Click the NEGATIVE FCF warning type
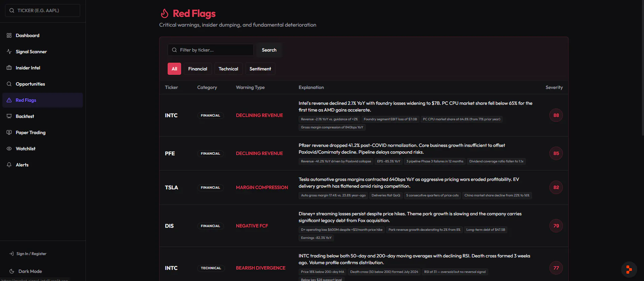The image size is (644, 281). [252, 226]
